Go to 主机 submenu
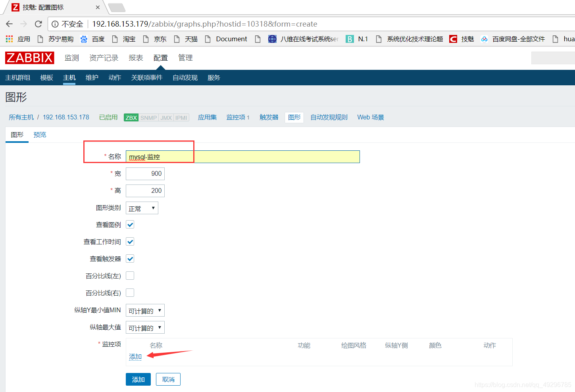The width and height of the screenshot is (575, 392). pyautogui.click(x=69, y=78)
